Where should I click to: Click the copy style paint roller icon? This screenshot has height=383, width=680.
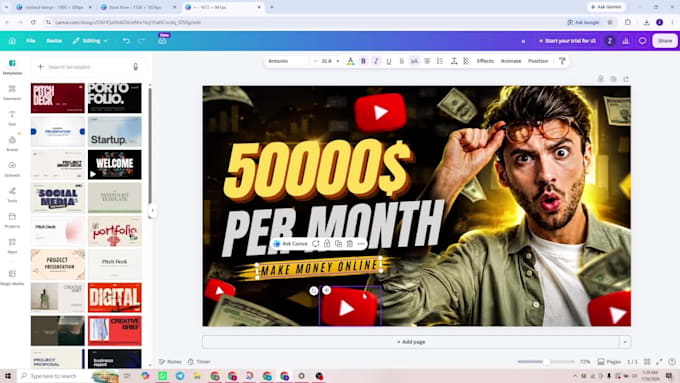coord(562,61)
